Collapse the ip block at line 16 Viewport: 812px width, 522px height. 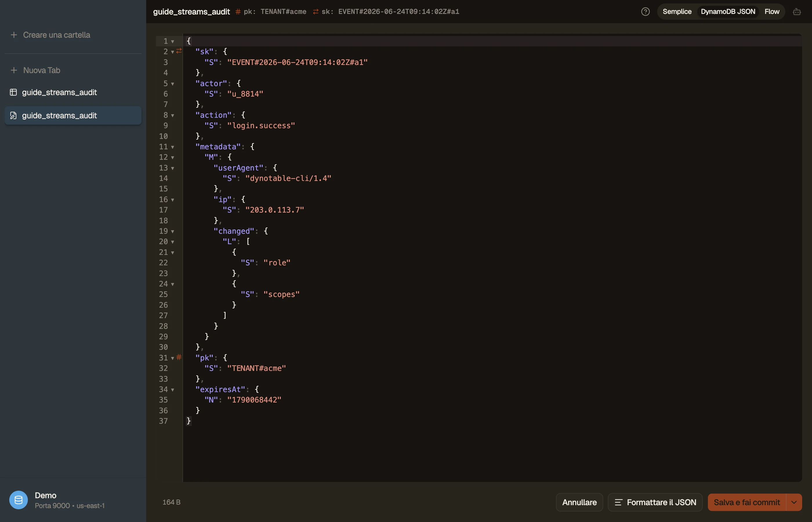coord(173,200)
